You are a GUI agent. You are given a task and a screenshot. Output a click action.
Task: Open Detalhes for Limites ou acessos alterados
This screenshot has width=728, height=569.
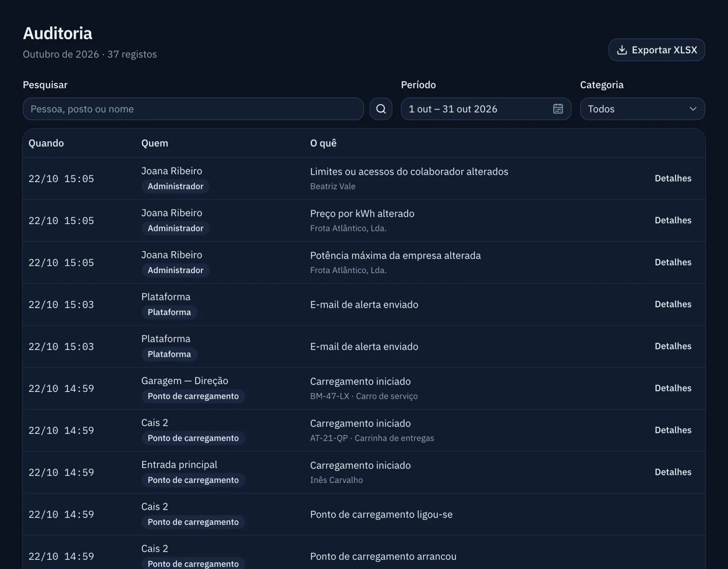[673, 178]
